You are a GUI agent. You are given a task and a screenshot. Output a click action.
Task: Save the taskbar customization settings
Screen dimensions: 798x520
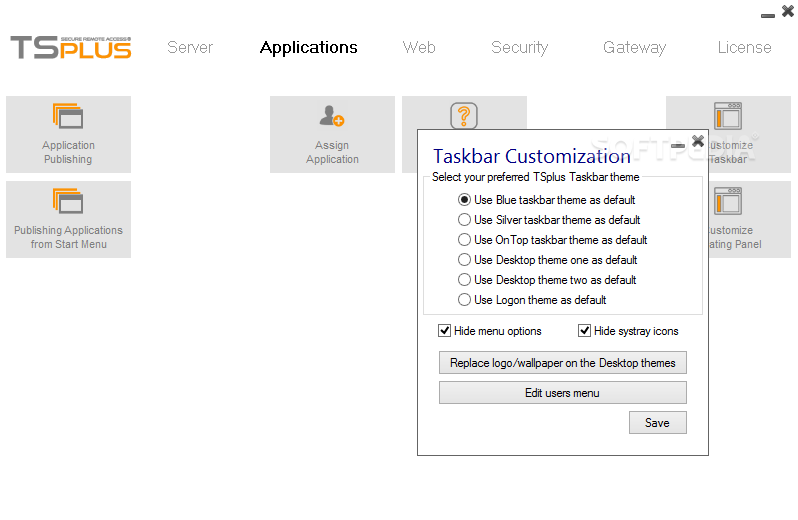pyautogui.click(x=658, y=423)
